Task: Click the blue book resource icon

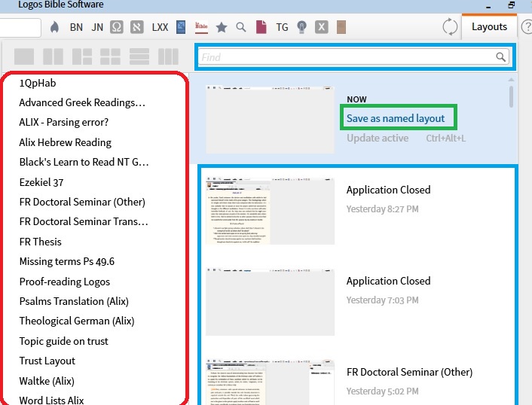Action: [181, 27]
